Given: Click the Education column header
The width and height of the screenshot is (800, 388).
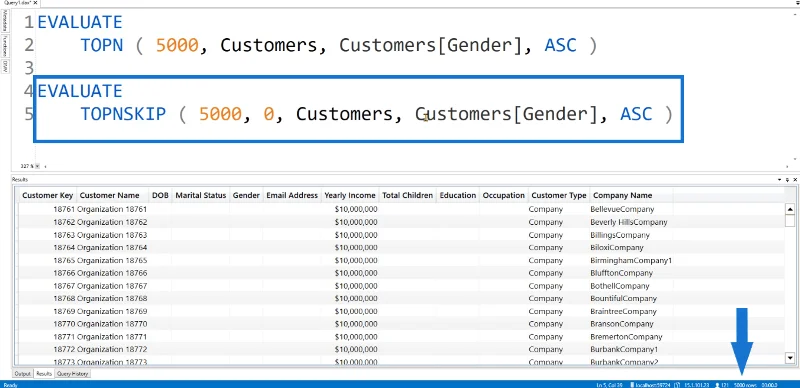Looking at the screenshot, I should (458, 195).
